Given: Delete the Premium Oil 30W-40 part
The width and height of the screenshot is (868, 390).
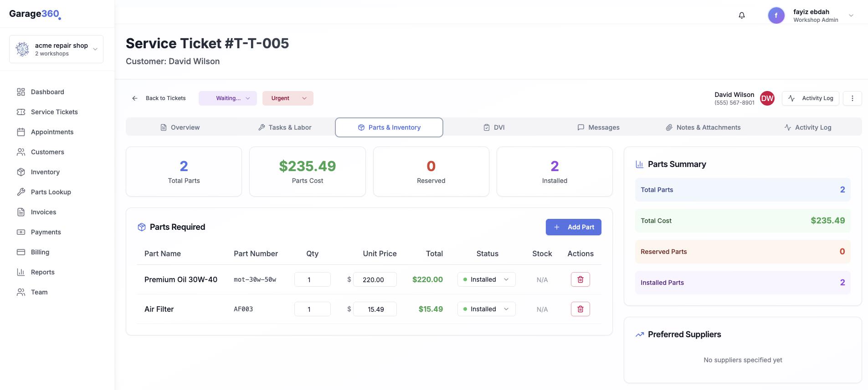Looking at the screenshot, I should tap(580, 279).
